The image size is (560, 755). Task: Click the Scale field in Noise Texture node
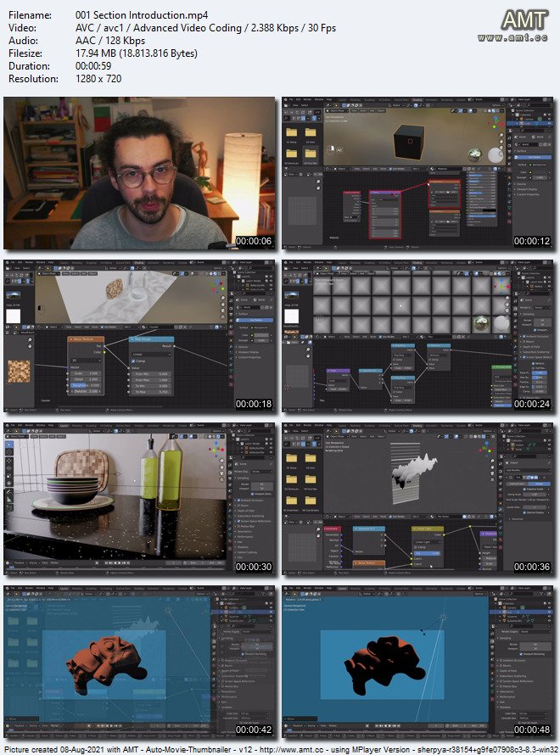86,373
